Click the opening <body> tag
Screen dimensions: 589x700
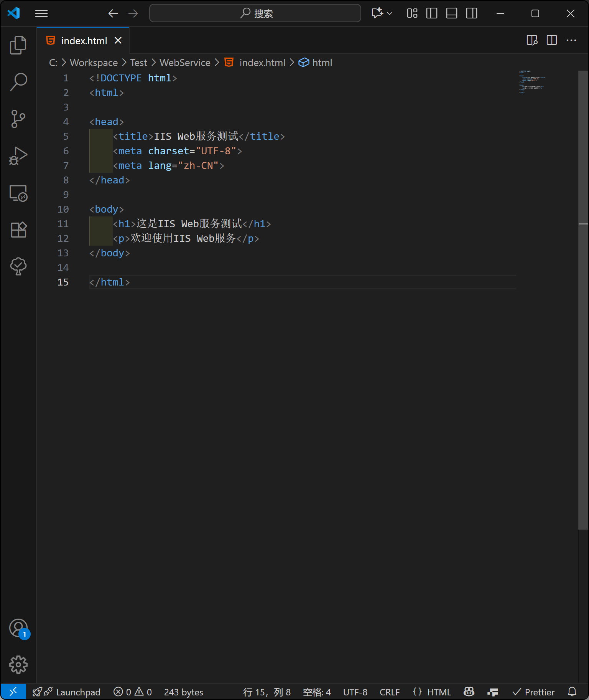(107, 209)
